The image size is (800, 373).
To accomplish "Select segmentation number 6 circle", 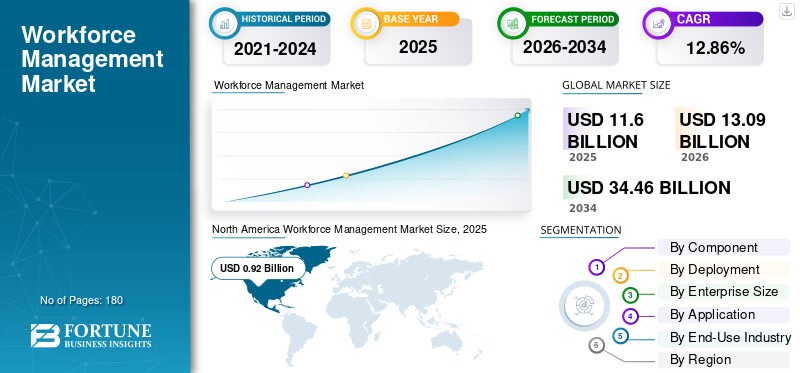I will 596,346.
